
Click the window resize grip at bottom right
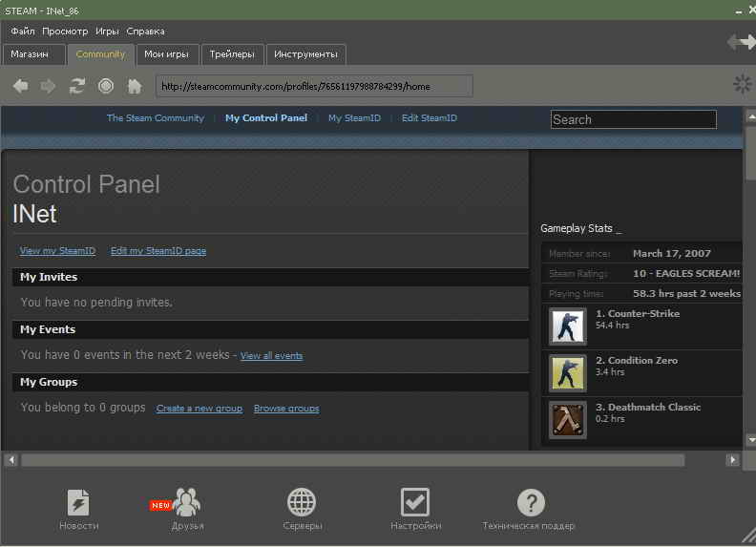point(748,536)
